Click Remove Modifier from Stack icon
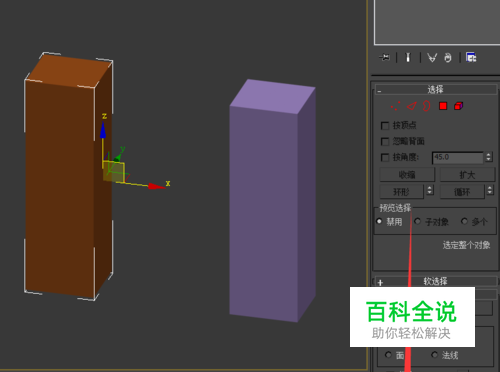The width and height of the screenshot is (500, 372). click(x=448, y=58)
